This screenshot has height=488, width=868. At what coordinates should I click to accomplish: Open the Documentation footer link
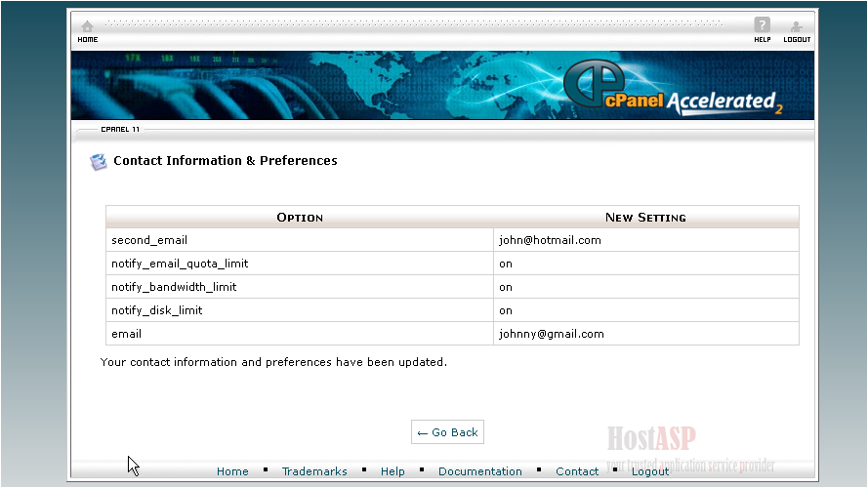tap(479, 471)
